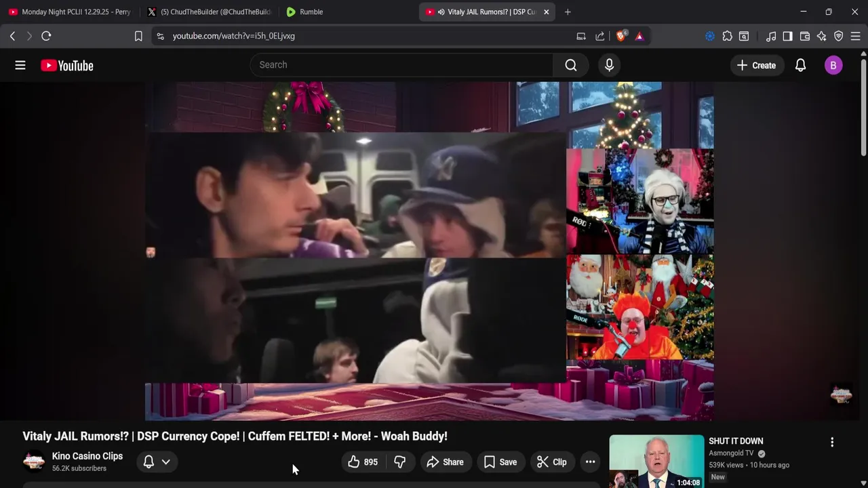This screenshot has width=868, height=488.
Task: Open more actions ellipsis beside Clip
Action: click(590, 462)
